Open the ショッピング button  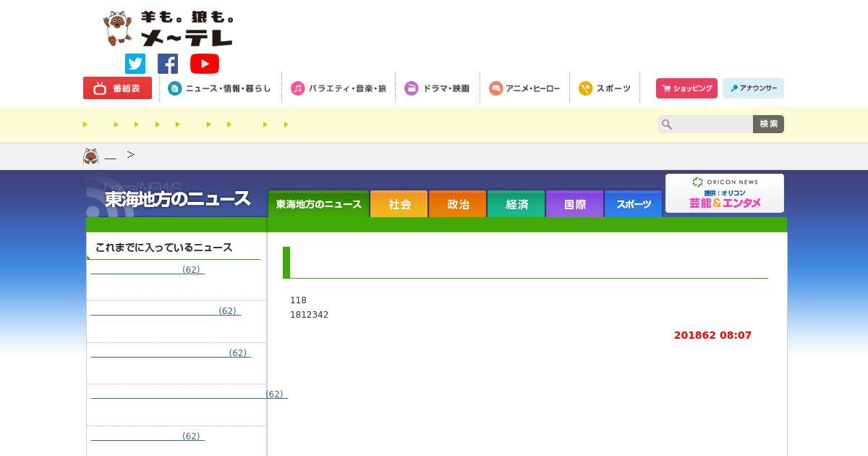tap(686, 88)
